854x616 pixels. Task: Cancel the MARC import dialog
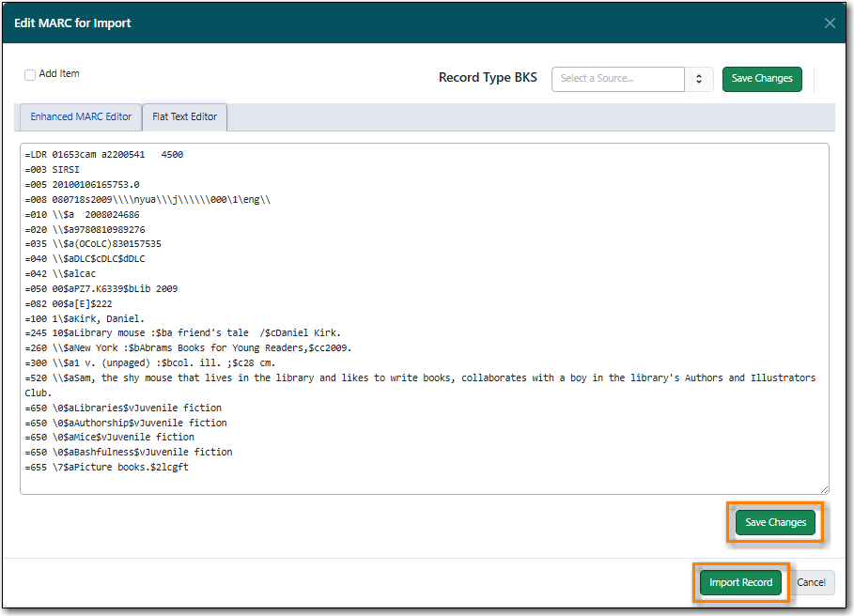[811, 582]
